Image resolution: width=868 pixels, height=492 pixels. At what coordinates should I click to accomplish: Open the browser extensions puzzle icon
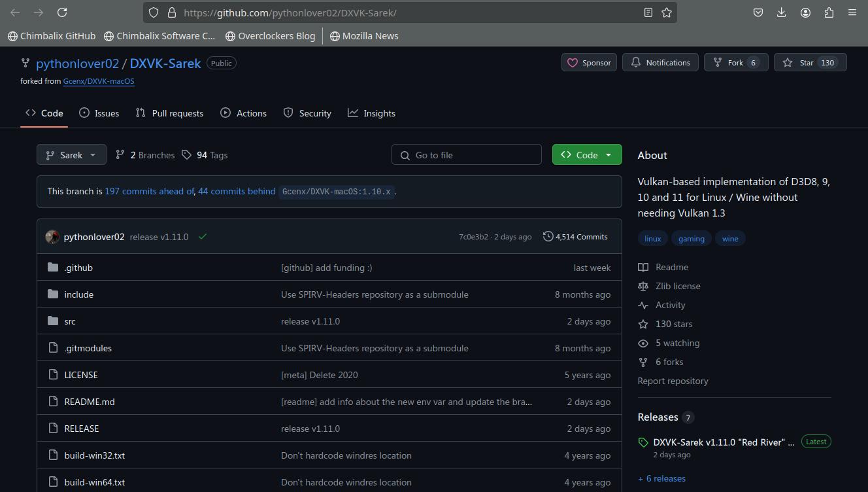coord(829,12)
